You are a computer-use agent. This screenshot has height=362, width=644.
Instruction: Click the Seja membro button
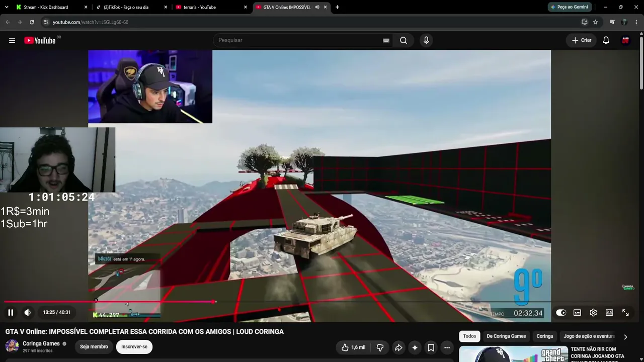click(x=94, y=347)
